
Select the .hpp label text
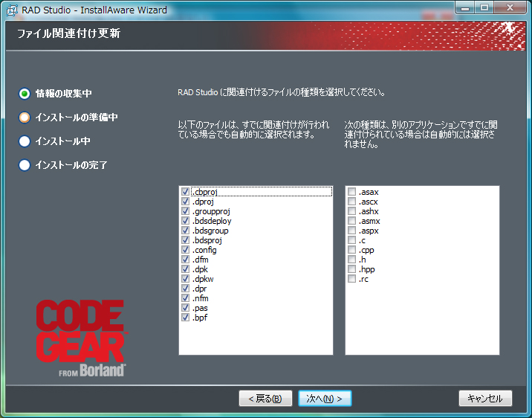[367, 269]
